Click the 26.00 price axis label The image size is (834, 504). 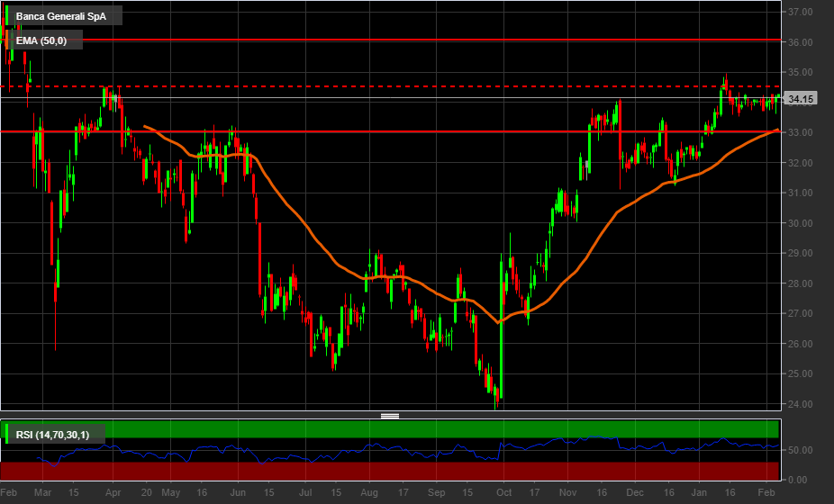[x=800, y=344]
